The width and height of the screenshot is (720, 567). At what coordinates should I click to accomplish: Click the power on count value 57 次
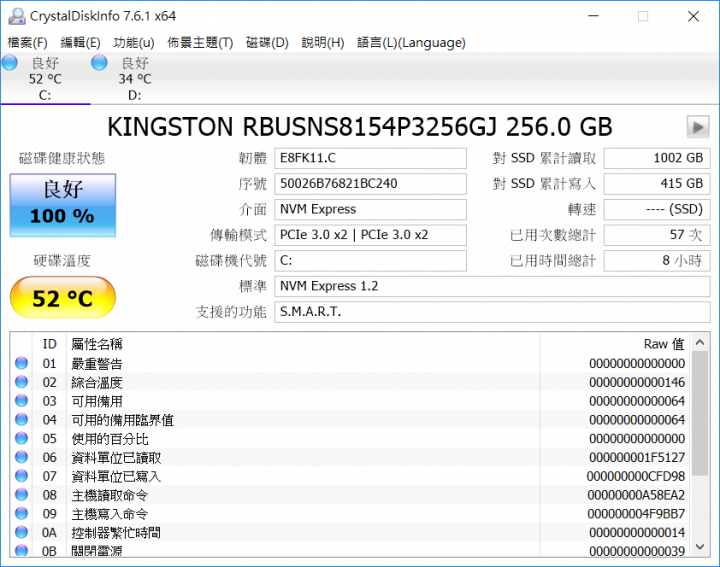657,235
